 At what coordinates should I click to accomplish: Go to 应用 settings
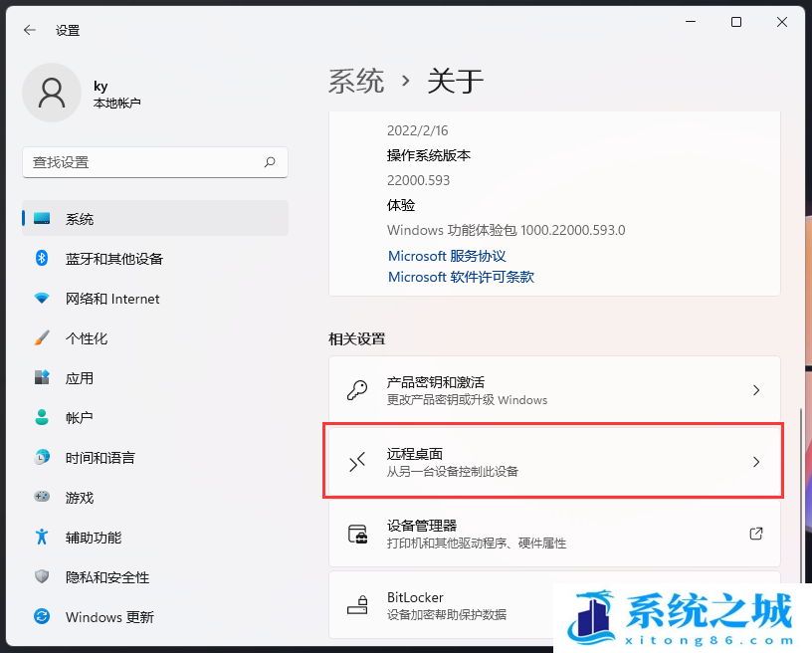[155, 378]
